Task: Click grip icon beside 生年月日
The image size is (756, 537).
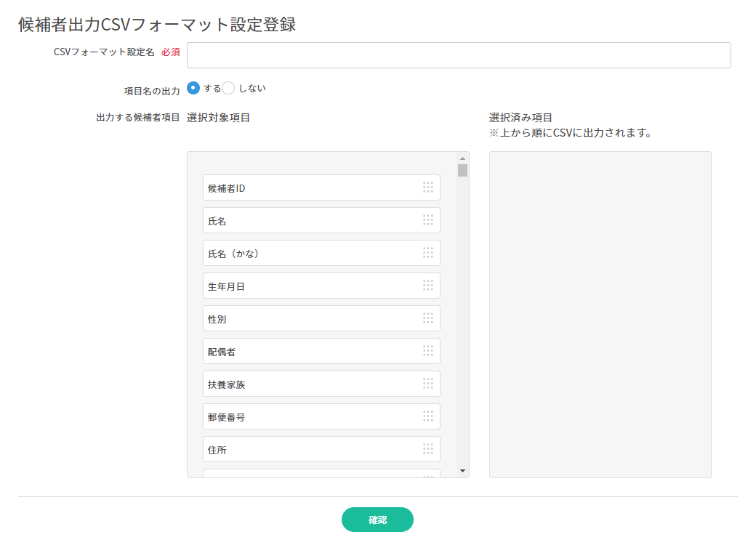Action: [x=428, y=286]
